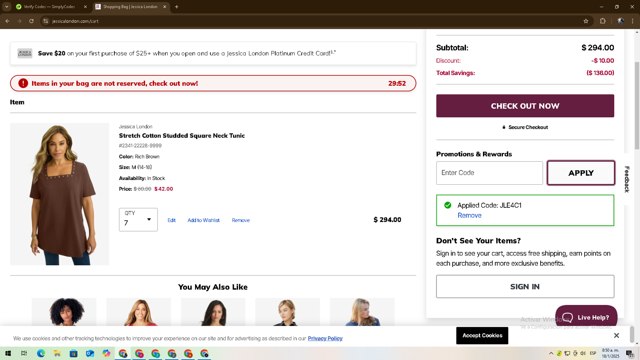The height and width of the screenshot is (360, 640).
Task: Click the Subtotal amount $ 294.00
Action: point(598,48)
